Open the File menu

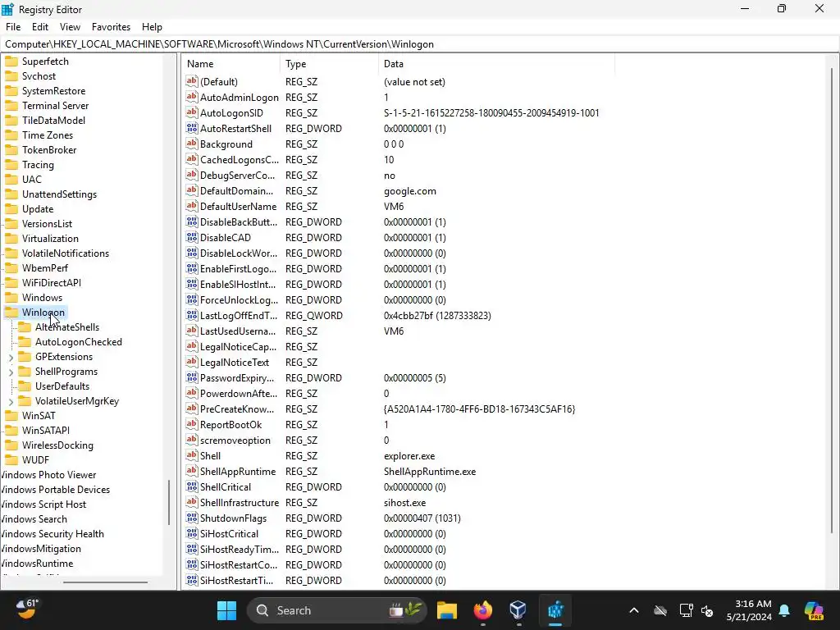click(13, 27)
